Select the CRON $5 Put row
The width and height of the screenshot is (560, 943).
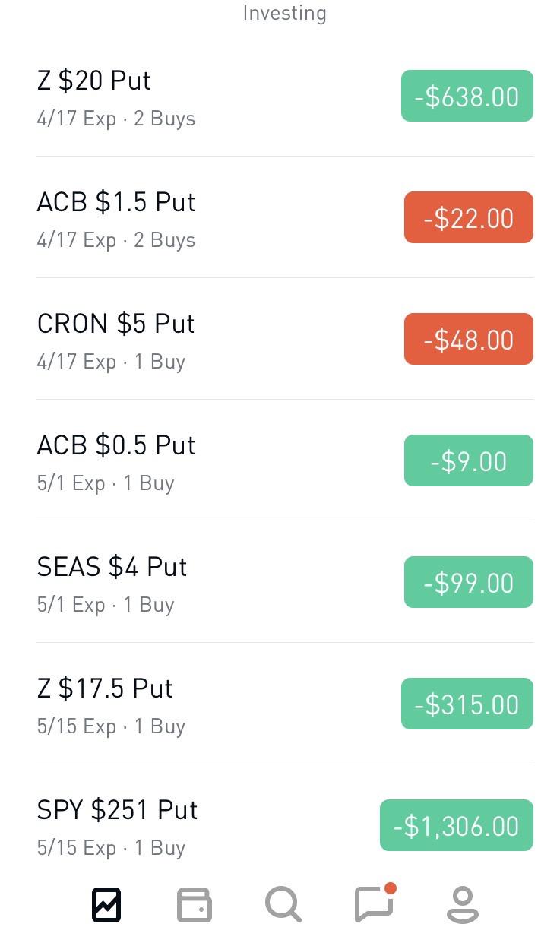(115, 340)
